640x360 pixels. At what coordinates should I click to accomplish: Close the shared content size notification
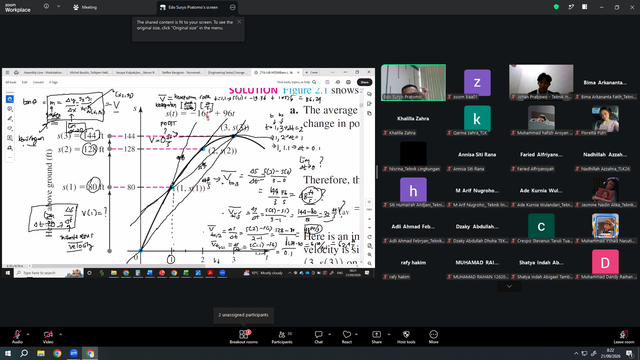point(239,22)
